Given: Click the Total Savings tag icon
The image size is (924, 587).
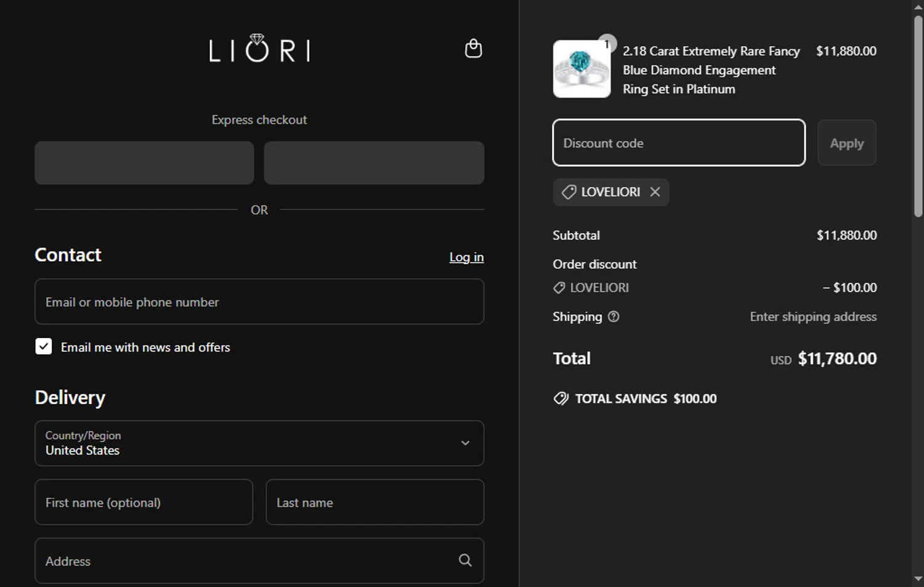Looking at the screenshot, I should tap(561, 399).
